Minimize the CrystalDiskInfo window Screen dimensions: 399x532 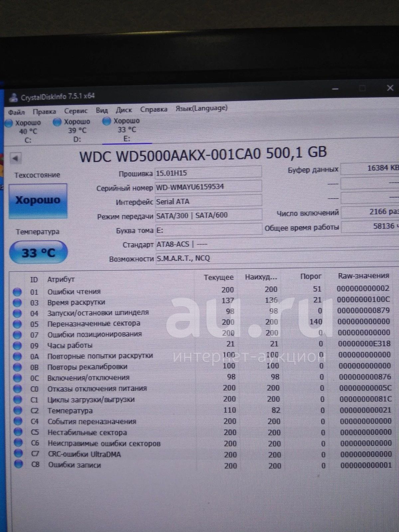point(335,89)
